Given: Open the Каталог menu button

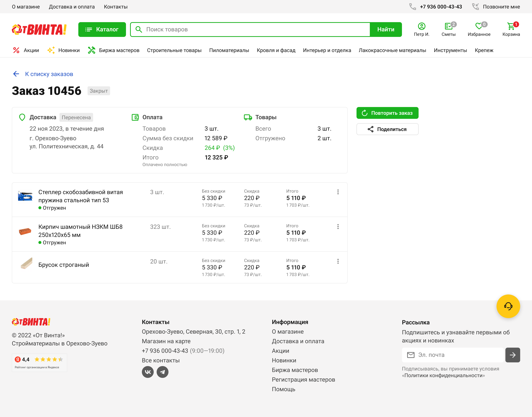Looking at the screenshot, I should point(102,30).
